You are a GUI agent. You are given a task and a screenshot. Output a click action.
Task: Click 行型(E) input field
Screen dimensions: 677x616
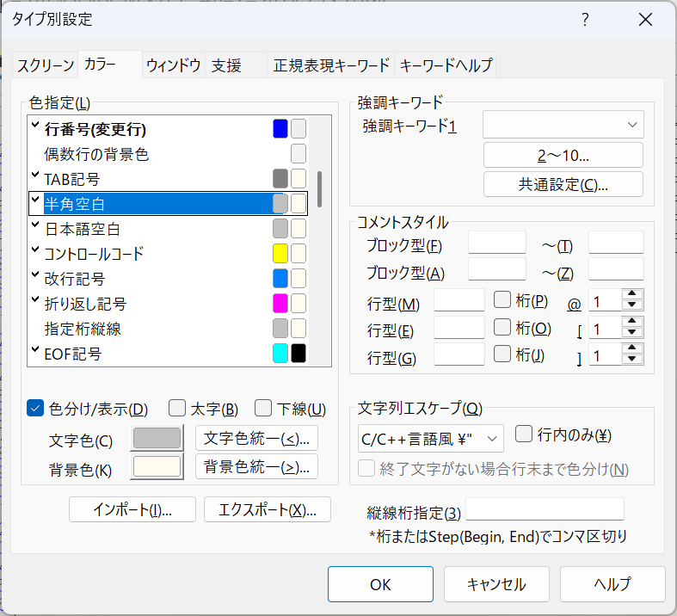click(459, 328)
